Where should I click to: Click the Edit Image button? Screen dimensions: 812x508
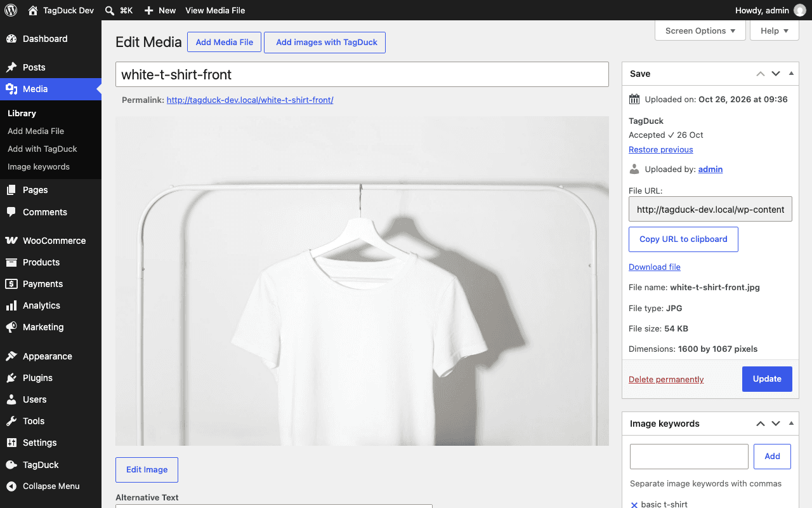pos(147,470)
